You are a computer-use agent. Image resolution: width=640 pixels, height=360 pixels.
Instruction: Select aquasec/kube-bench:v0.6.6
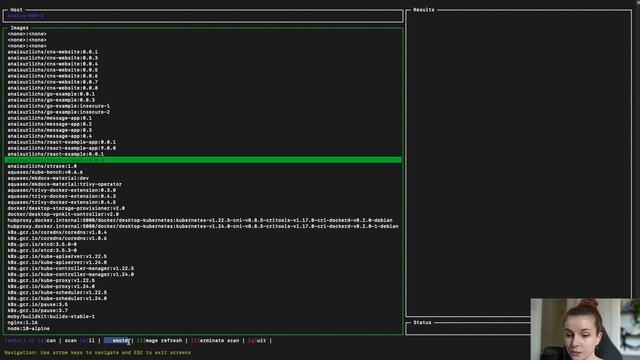(x=45, y=172)
